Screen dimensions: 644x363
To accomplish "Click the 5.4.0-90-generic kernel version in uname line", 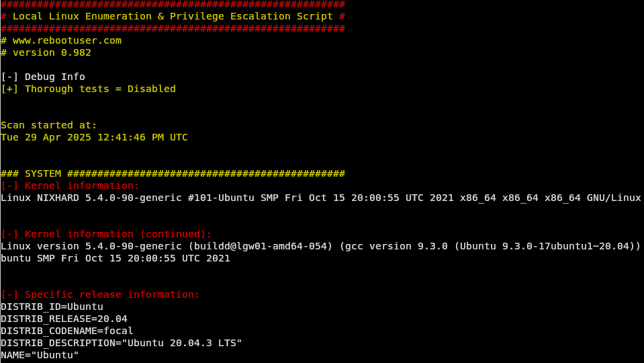I will pyautogui.click(x=134, y=198).
